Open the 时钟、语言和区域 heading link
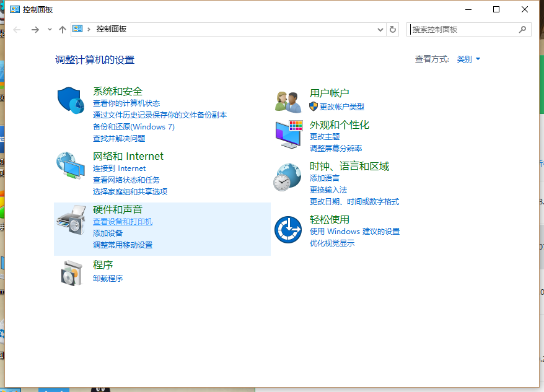The height and width of the screenshot is (392, 544). [349, 167]
